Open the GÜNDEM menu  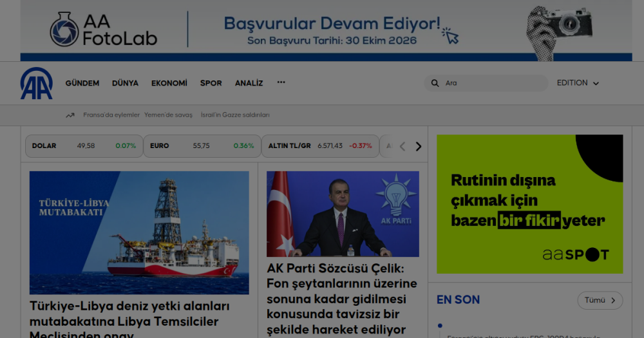click(82, 83)
